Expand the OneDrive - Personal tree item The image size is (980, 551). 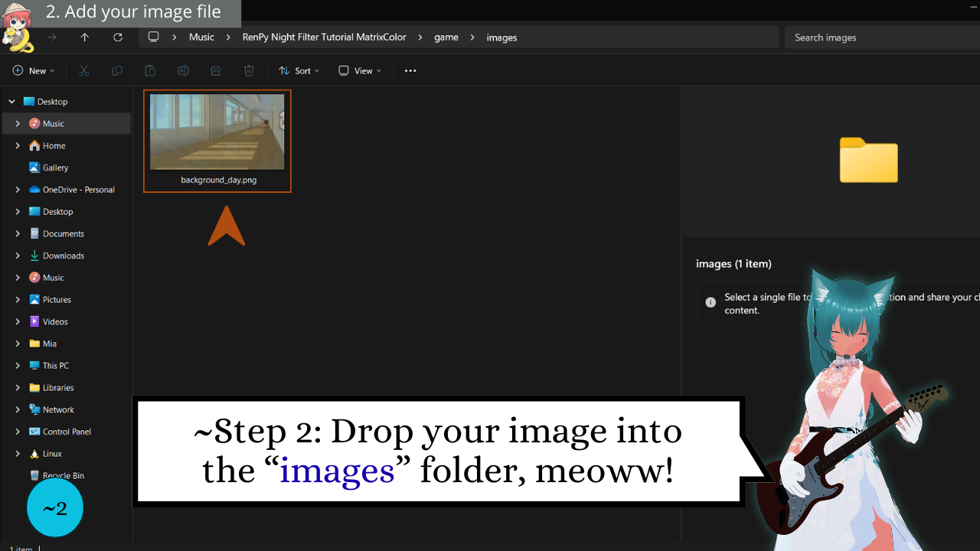pos(17,189)
